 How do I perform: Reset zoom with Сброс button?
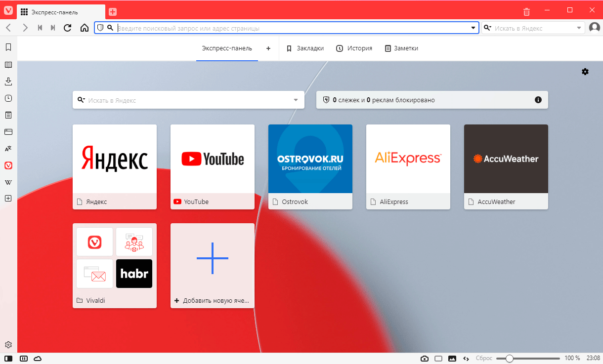coord(483,359)
